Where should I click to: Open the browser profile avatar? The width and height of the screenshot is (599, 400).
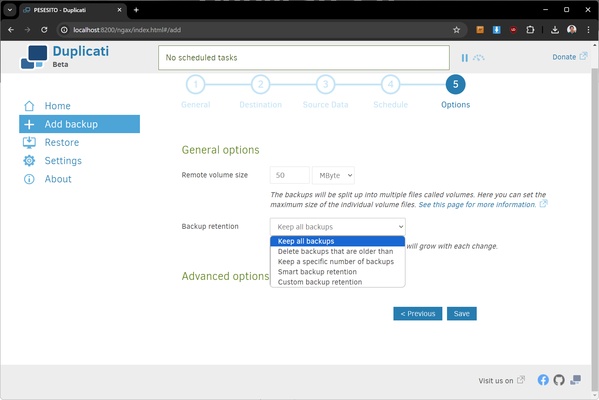[571, 29]
